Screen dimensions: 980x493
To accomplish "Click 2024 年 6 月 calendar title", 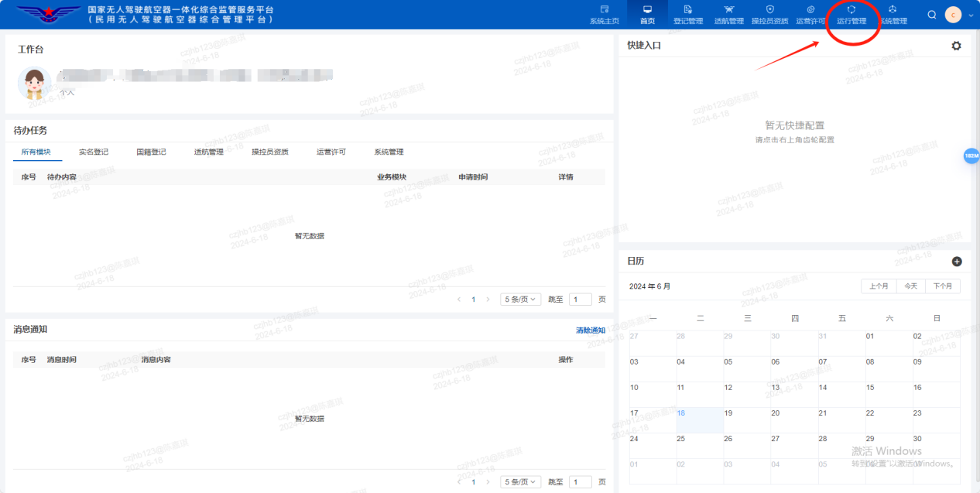I will click(650, 286).
